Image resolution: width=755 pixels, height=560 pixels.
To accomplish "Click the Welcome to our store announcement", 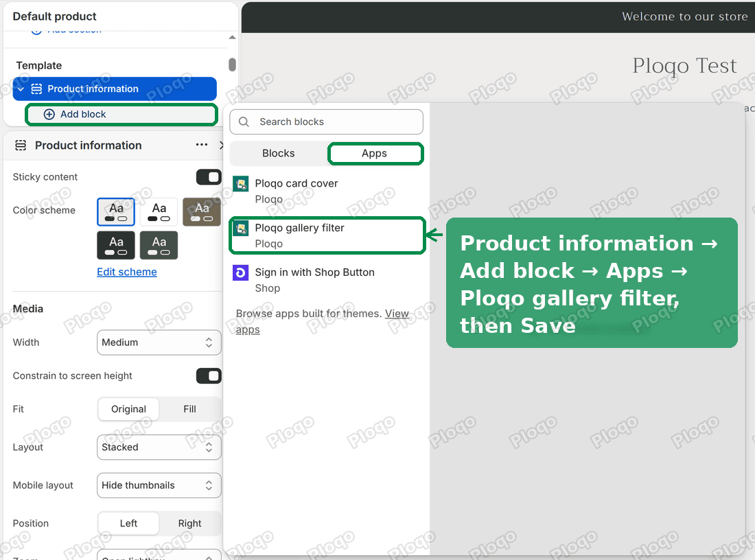I will click(x=685, y=17).
